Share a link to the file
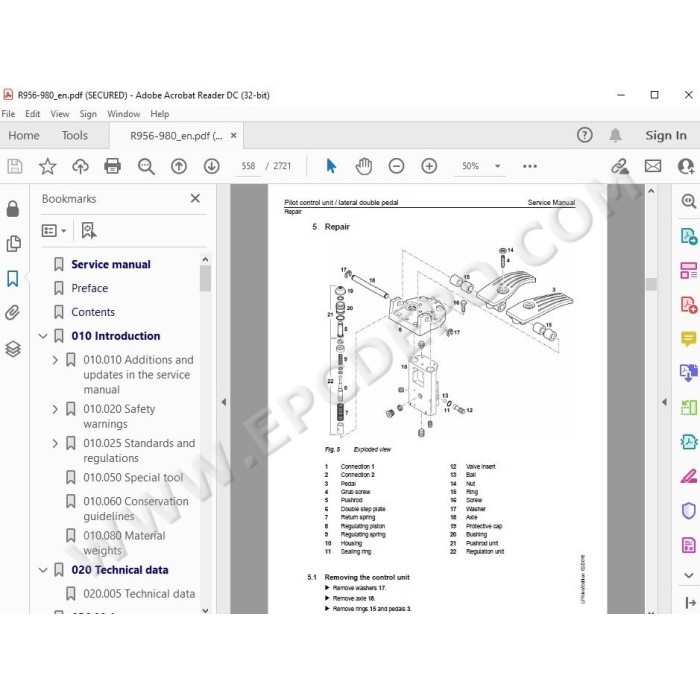 pyautogui.click(x=620, y=166)
